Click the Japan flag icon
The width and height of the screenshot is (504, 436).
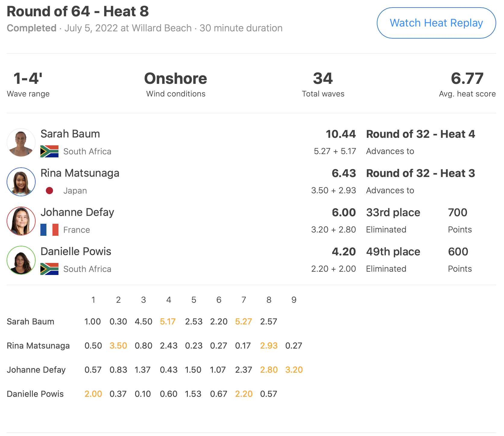(x=49, y=191)
